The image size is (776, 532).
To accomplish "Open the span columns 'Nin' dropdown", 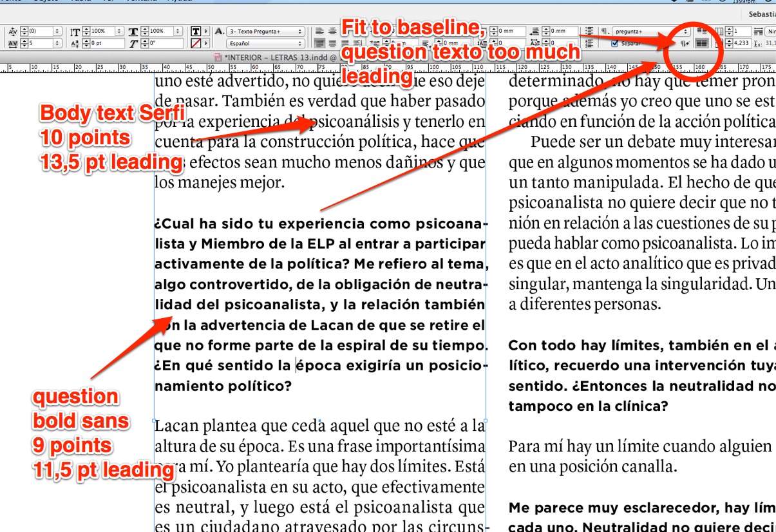I will click(x=771, y=32).
